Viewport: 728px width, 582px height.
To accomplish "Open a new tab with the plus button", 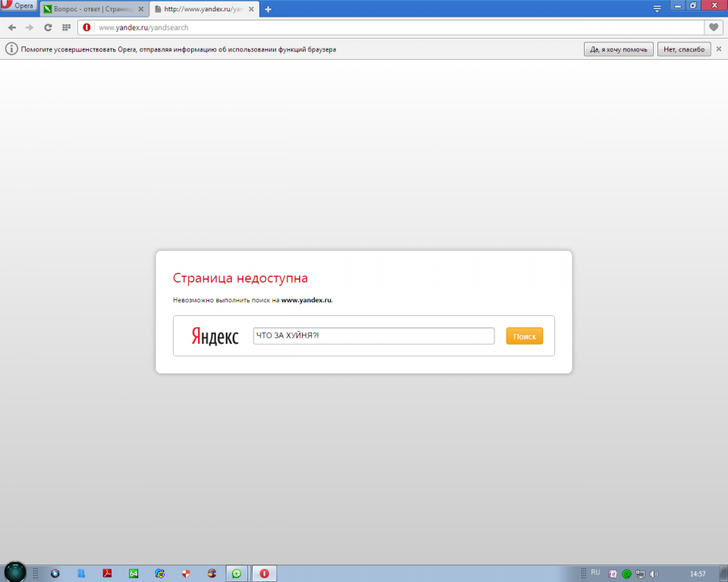I will tap(268, 9).
